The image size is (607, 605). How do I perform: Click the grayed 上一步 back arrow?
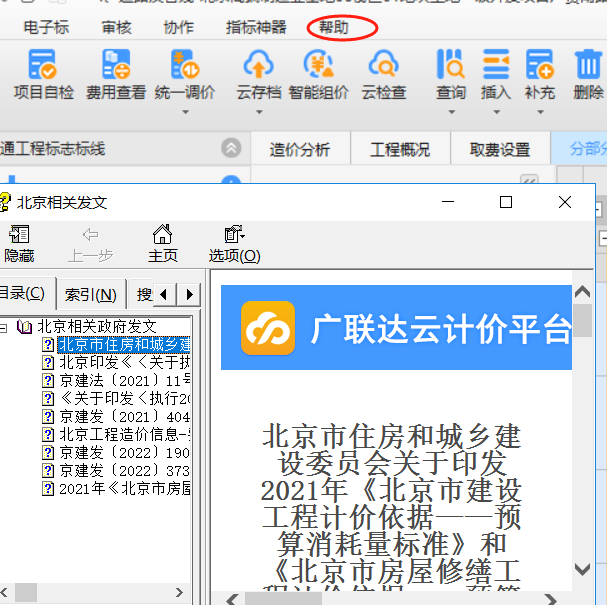(x=90, y=234)
